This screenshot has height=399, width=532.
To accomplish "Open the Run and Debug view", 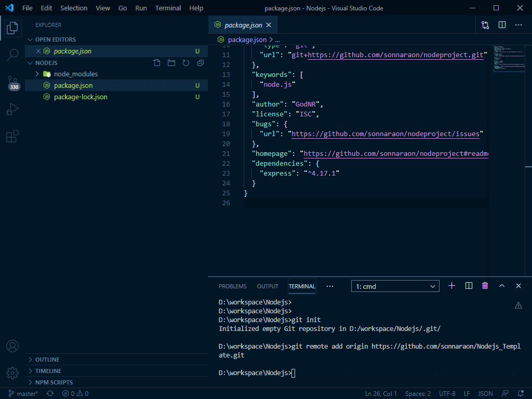I will (x=12, y=109).
